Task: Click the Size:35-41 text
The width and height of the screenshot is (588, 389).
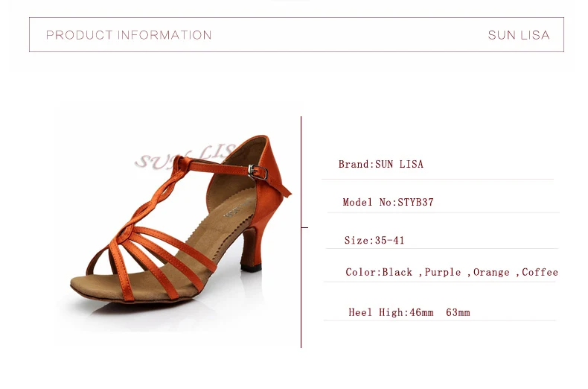Action: pyautogui.click(x=374, y=240)
